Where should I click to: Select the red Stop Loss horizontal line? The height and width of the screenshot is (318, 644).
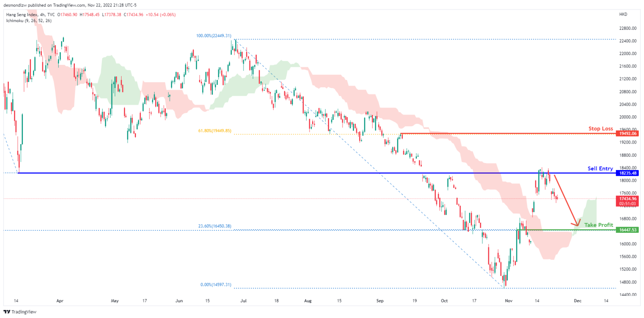pos(508,133)
